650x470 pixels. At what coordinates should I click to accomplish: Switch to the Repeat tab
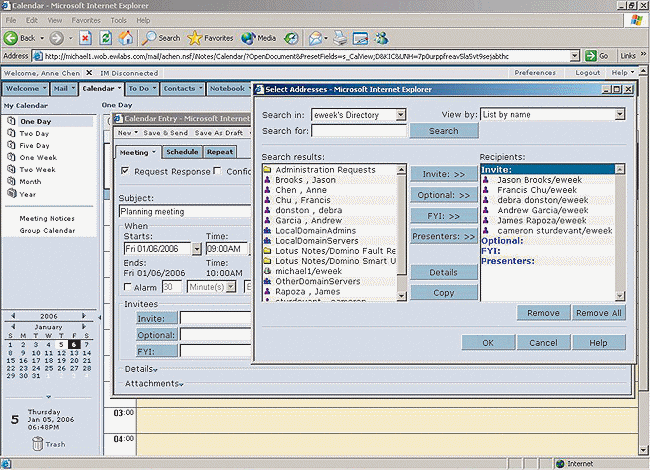coord(220,152)
